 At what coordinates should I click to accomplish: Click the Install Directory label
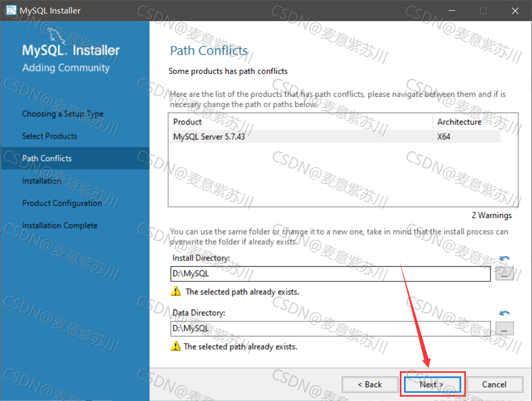pyautogui.click(x=201, y=258)
